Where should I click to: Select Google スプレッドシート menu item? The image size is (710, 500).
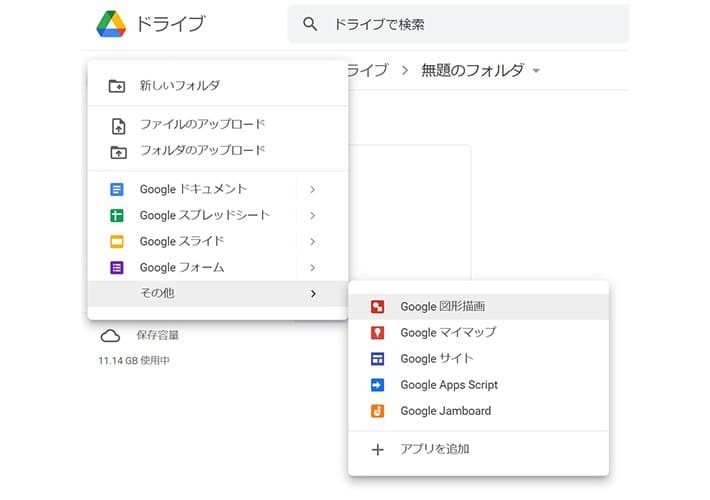point(218,215)
